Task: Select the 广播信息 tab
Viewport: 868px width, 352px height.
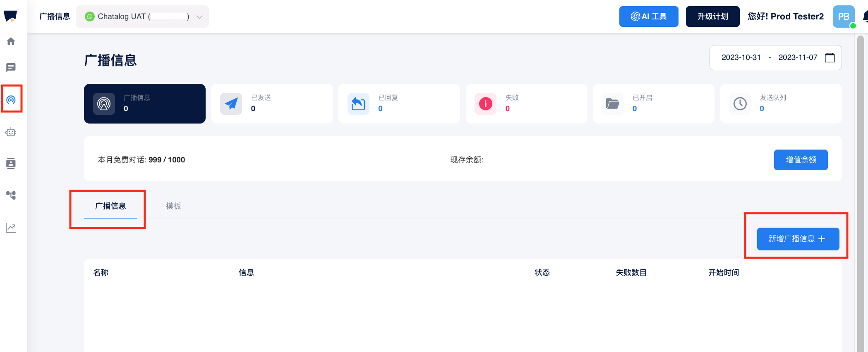Action: 110,206
